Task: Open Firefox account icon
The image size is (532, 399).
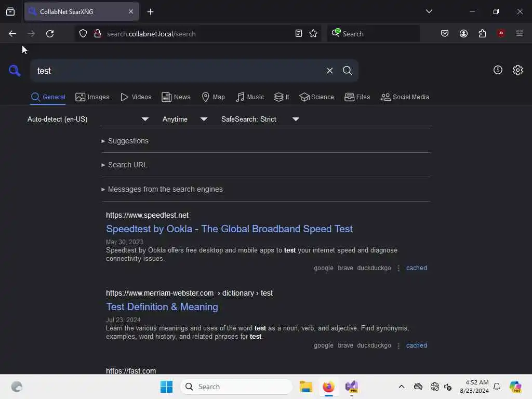Action: pos(463,34)
